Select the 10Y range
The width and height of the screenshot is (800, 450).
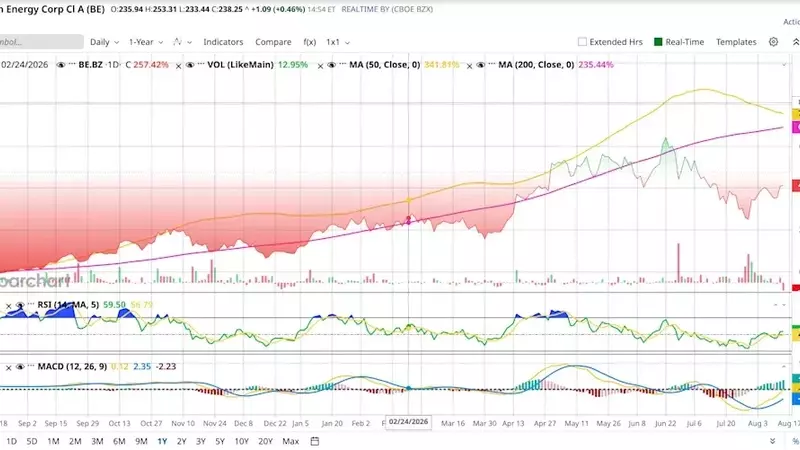(241, 441)
